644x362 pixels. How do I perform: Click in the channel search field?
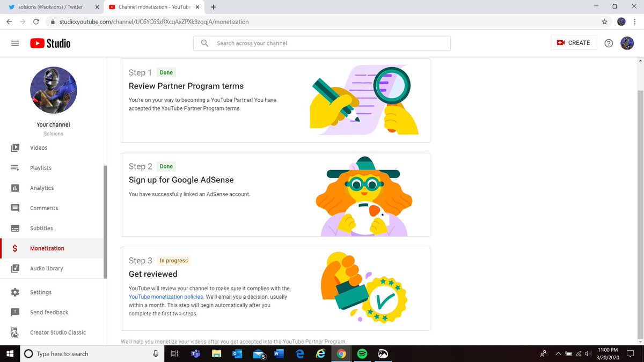[x=327, y=43]
